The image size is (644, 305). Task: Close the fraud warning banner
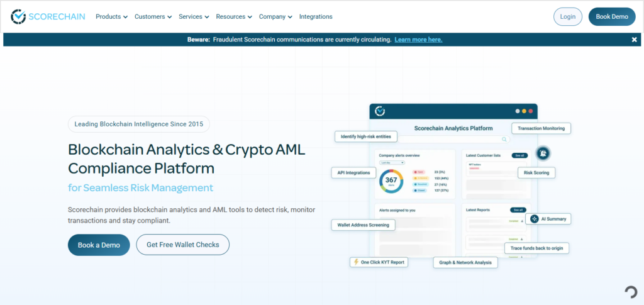click(634, 40)
